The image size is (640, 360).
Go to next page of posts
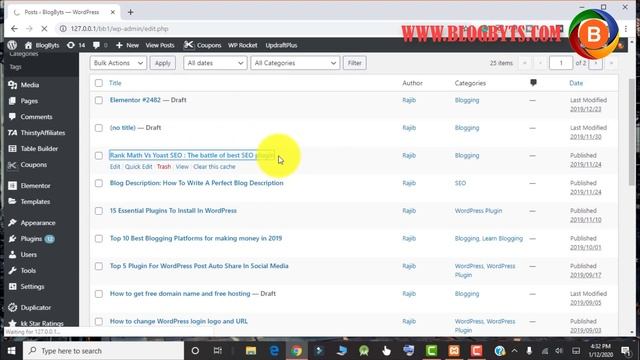pos(596,63)
